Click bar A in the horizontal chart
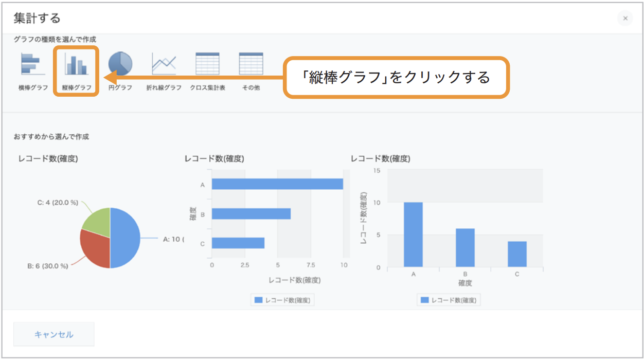Viewport: 644px width, 360px height. (x=277, y=184)
